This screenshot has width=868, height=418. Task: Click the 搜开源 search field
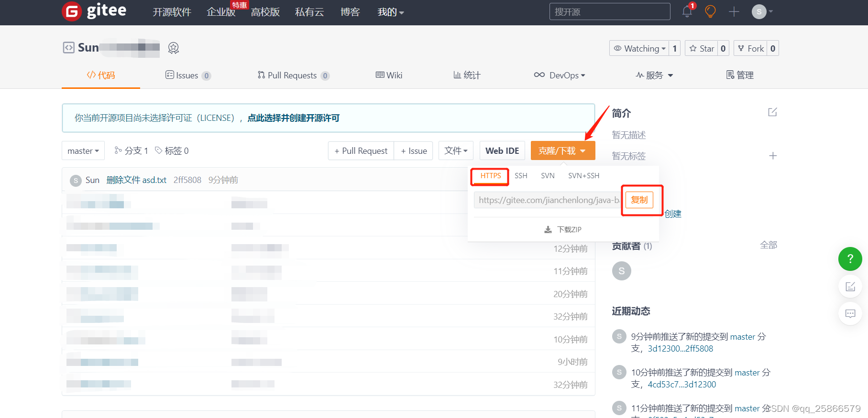(x=610, y=11)
